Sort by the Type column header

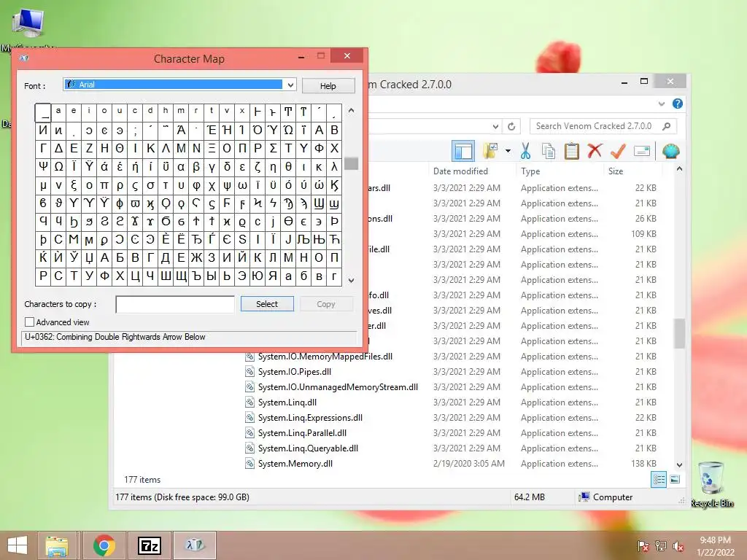click(x=530, y=171)
